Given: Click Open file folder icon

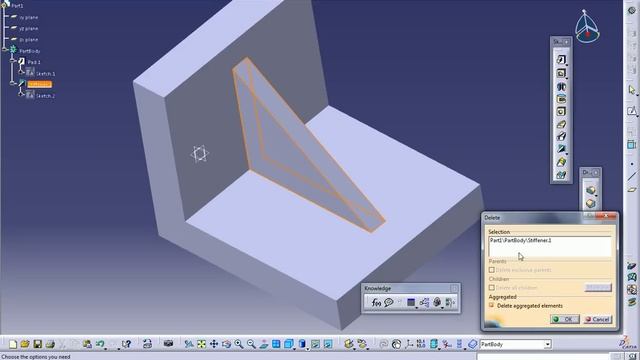Looking at the screenshot, I should 25,344.
